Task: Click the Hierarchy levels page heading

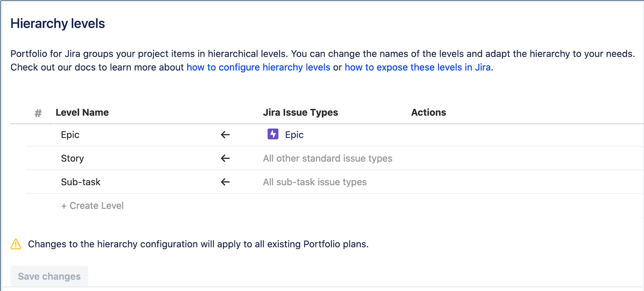Action: (x=58, y=24)
